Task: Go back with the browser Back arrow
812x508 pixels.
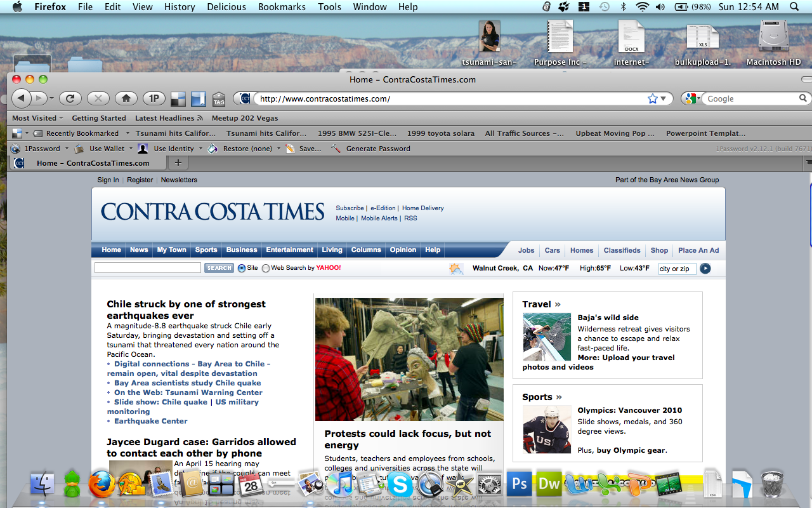Action: (22, 98)
